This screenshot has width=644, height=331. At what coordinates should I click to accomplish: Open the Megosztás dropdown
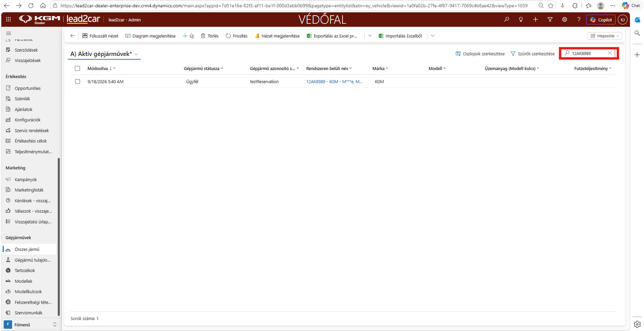[x=605, y=36]
